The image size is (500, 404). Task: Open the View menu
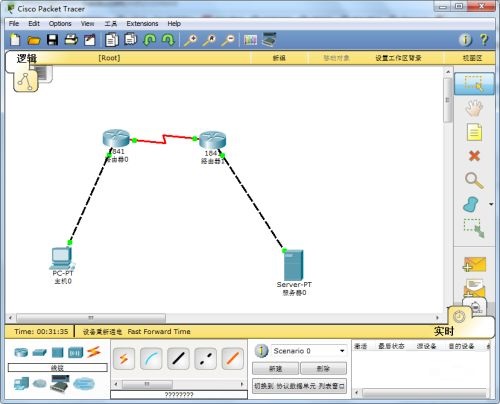click(x=87, y=24)
